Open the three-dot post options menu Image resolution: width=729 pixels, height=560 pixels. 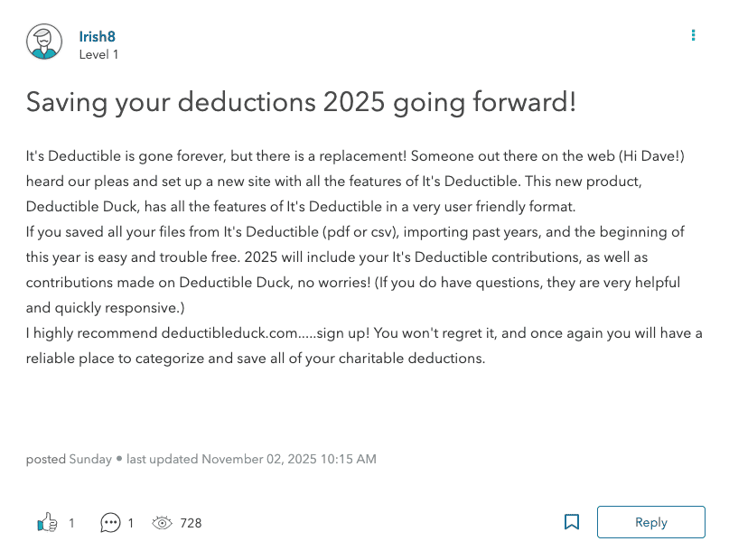coord(693,35)
